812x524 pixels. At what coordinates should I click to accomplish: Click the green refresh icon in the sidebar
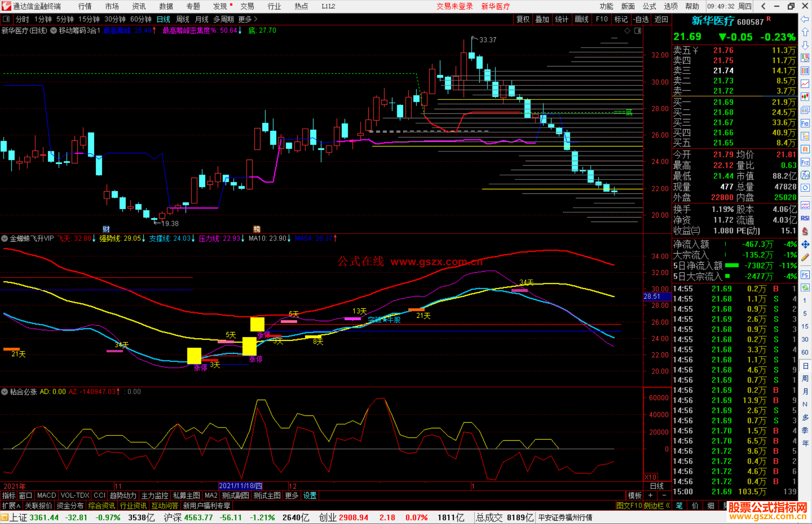pyautogui.click(x=805, y=288)
